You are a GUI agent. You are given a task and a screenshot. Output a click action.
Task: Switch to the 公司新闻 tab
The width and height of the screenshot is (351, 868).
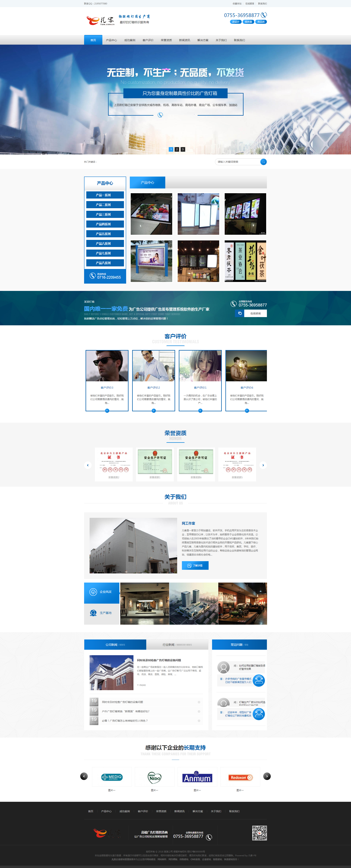(115, 645)
